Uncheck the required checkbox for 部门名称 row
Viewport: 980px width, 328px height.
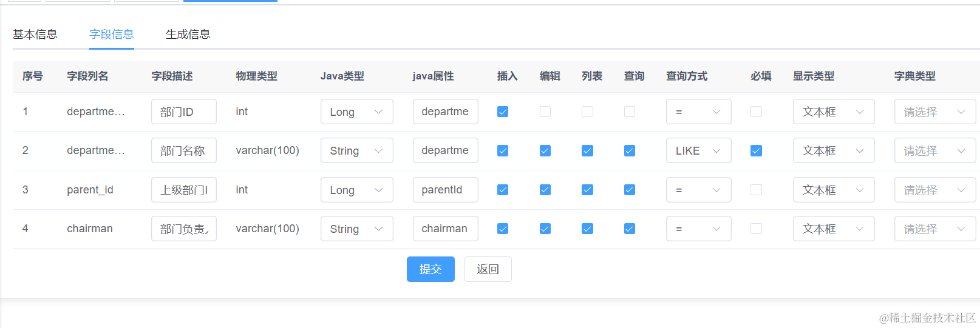pyautogui.click(x=756, y=150)
